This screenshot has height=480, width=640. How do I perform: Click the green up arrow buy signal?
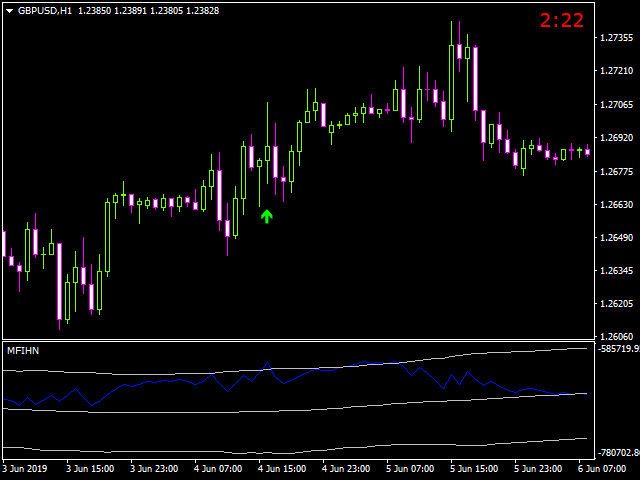click(x=267, y=216)
